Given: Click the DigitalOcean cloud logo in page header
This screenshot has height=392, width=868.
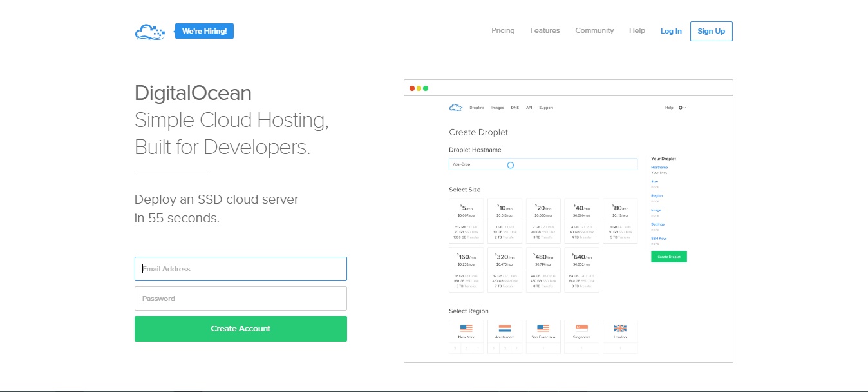Looking at the screenshot, I should pyautogui.click(x=150, y=32).
